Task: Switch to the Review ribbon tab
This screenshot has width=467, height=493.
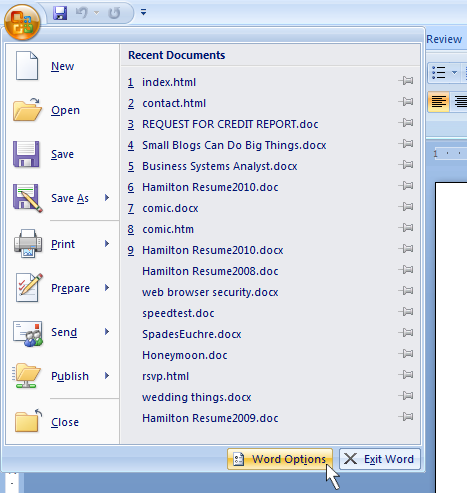Action: click(444, 39)
